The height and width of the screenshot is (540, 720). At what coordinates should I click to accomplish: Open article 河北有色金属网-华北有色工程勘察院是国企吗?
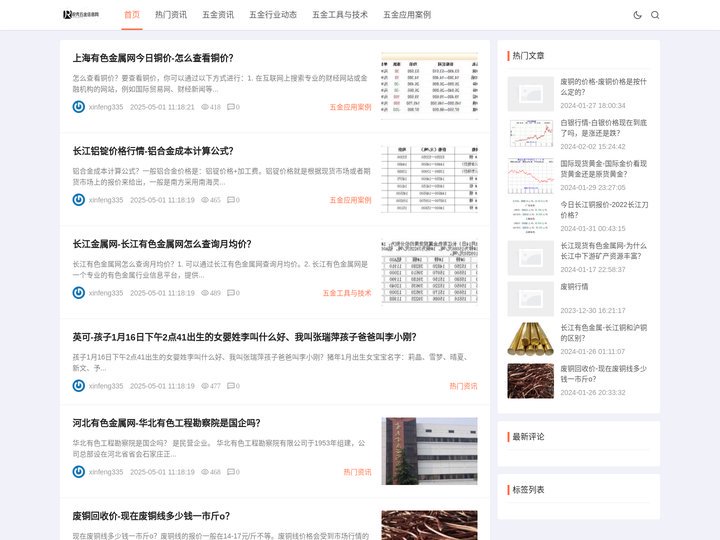[x=166, y=423]
